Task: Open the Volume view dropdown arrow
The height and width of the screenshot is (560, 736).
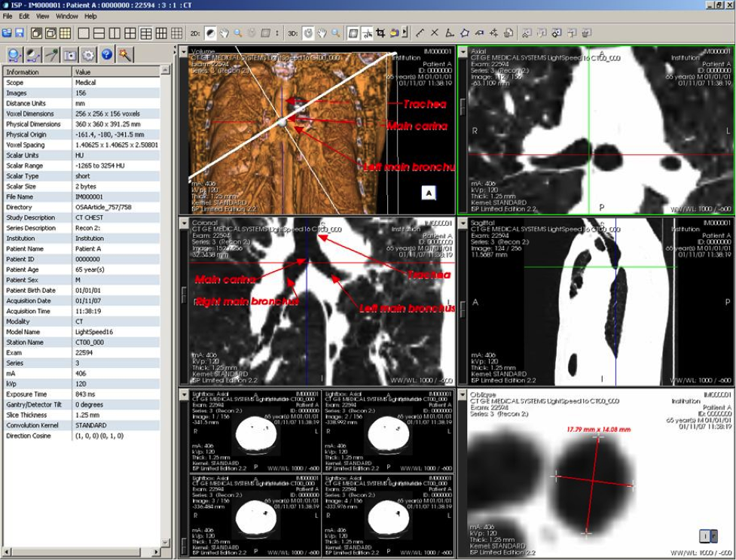Action: [x=184, y=51]
